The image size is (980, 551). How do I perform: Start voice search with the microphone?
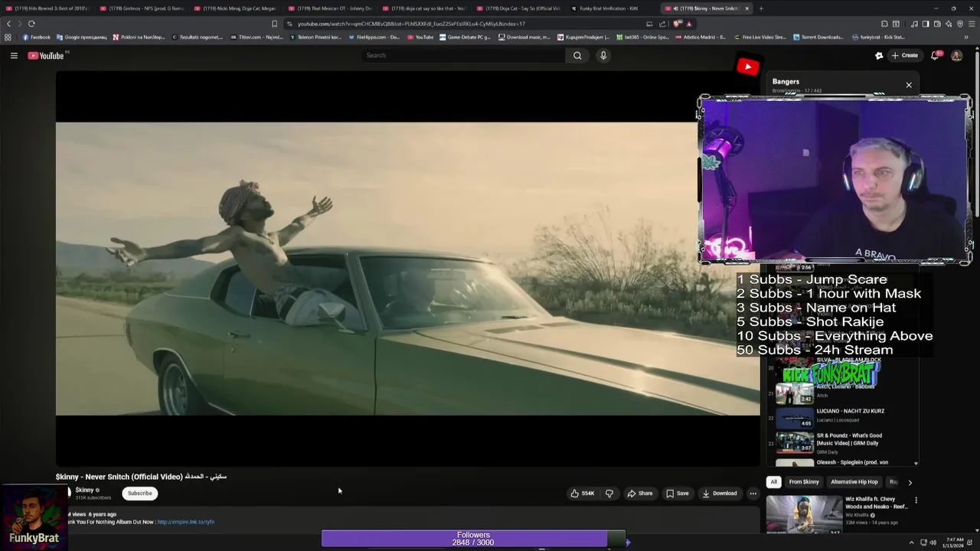[603, 55]
